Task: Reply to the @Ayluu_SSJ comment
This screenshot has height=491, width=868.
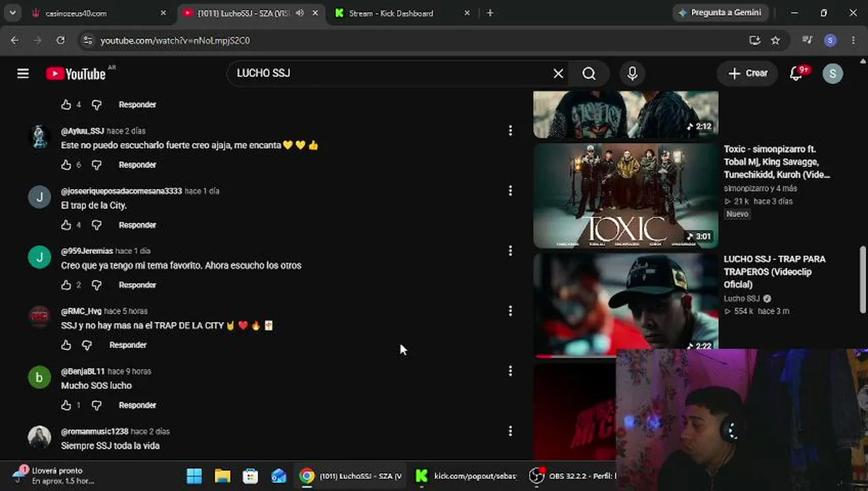Action: coord(137,165)
